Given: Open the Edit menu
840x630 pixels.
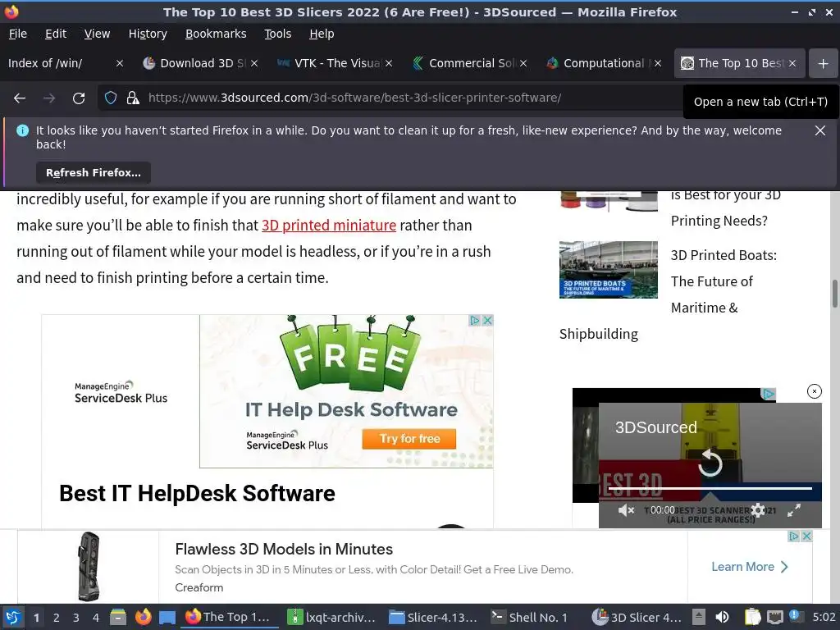Looking at the screenshot, I should click(56, 34).
